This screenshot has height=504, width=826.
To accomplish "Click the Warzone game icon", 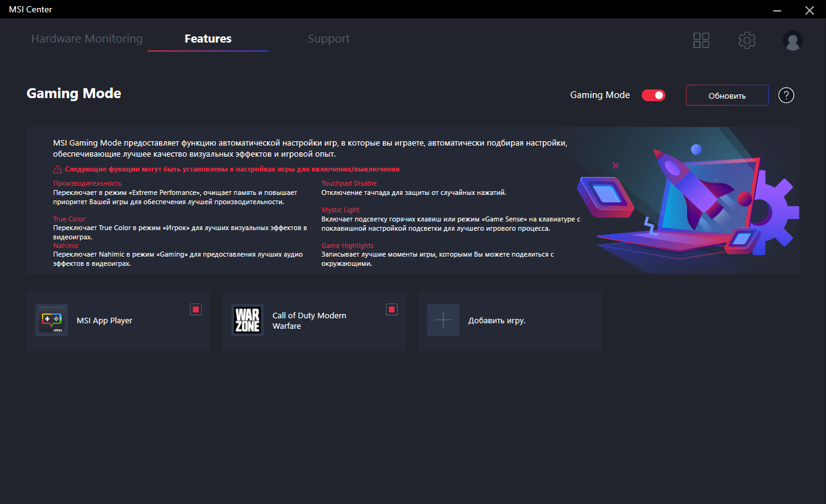I will click(248, 320).
